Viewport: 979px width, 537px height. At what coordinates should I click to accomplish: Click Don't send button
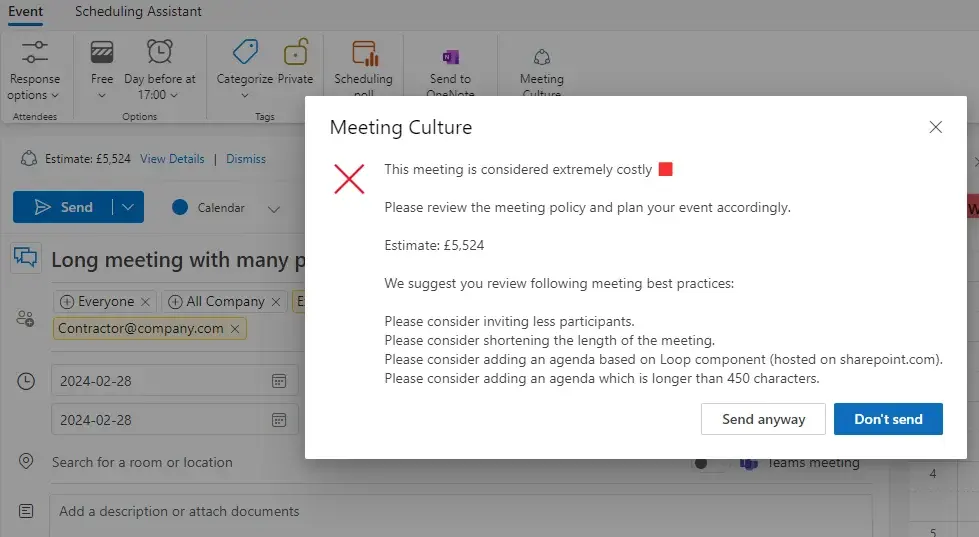pos(888,419)
